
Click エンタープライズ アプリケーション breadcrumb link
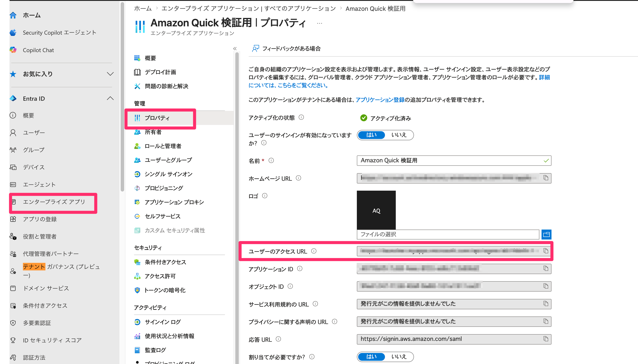(248, 8)
